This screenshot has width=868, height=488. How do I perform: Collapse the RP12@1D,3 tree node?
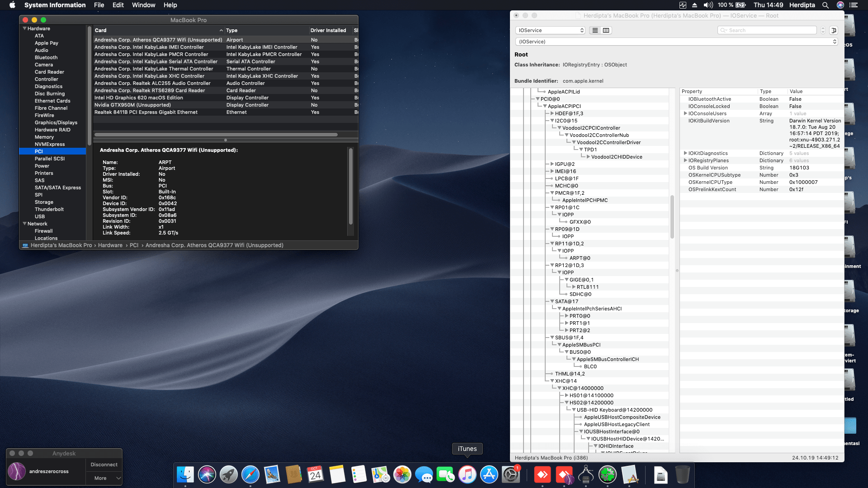coord(552,265)
